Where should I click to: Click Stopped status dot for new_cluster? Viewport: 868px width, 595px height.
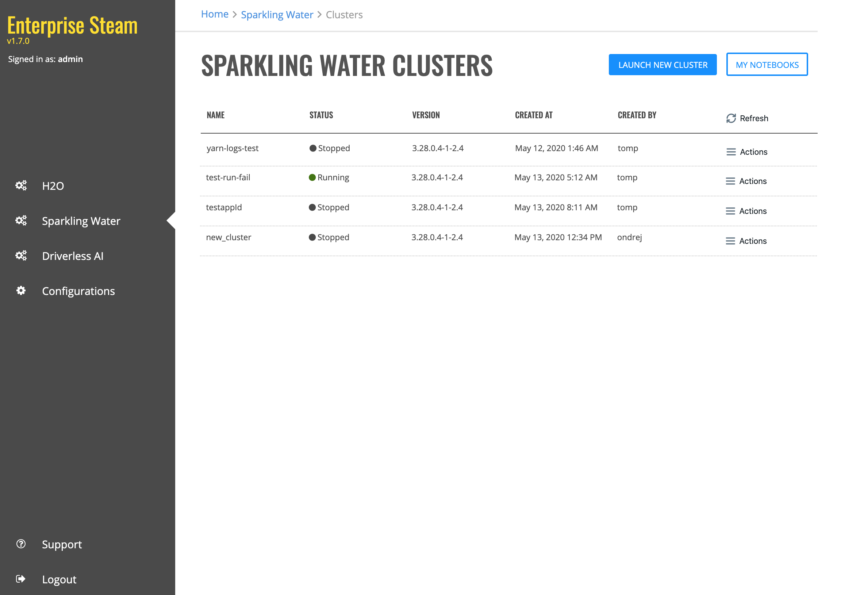(312, 237)
